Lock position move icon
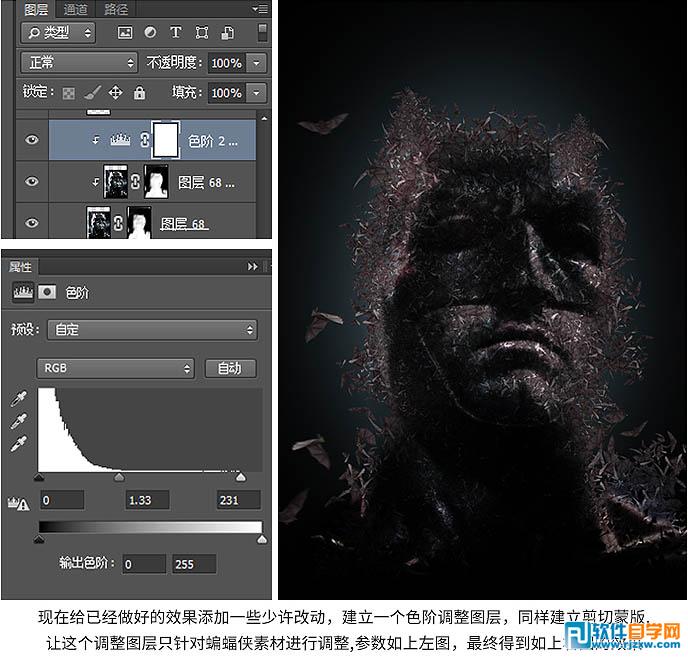This screenshot has height=658, width=688. (115, 93)
